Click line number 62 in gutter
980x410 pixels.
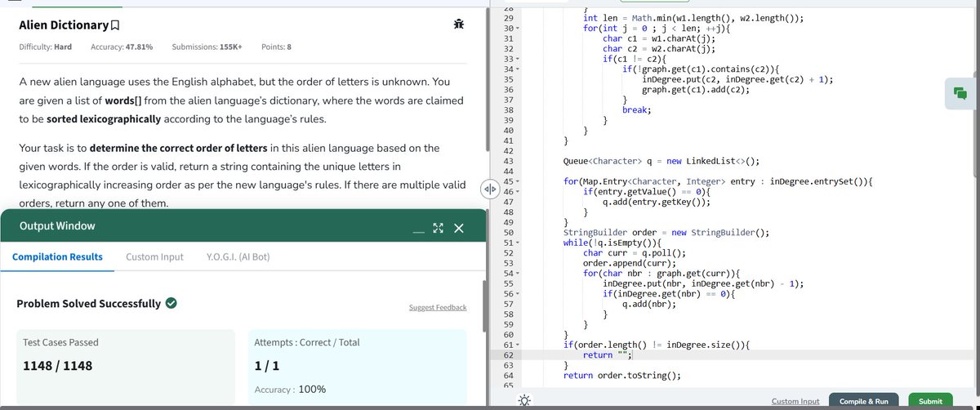pyautogui.click(x=508, y=355)
